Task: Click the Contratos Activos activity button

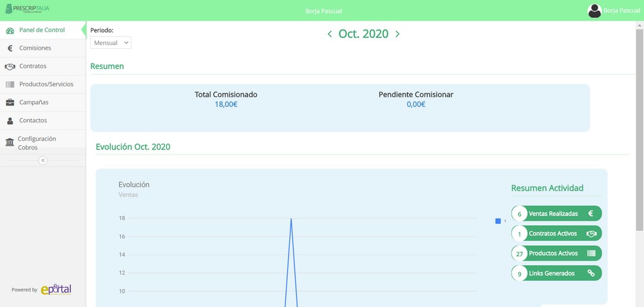Action: [x=557, y=234]
